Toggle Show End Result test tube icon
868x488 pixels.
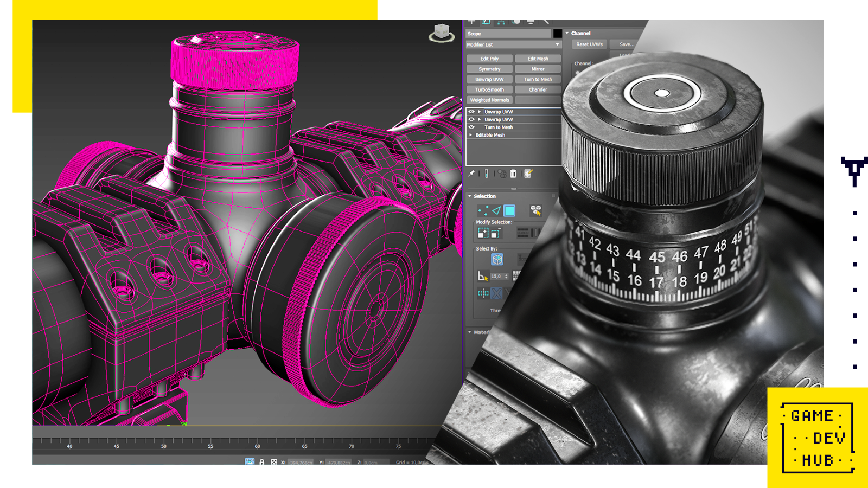point(487,174)
